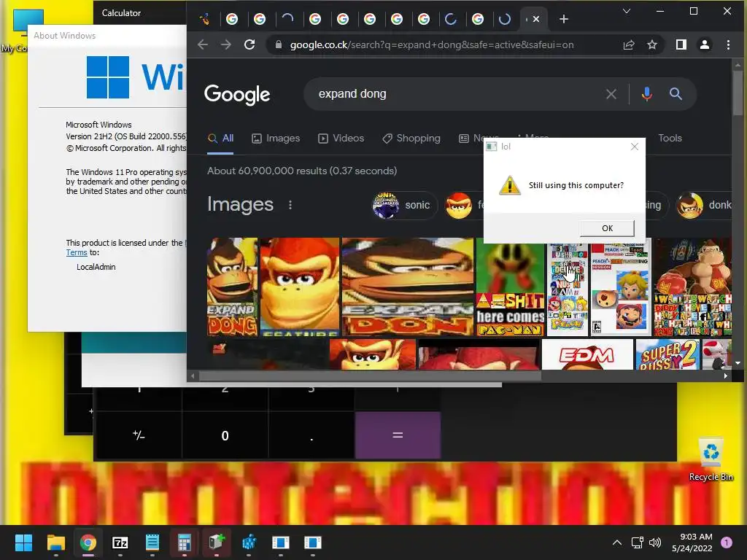The image size is (747, 560).
Task: Switch to the Images results tab
Action: click(276, 138)
